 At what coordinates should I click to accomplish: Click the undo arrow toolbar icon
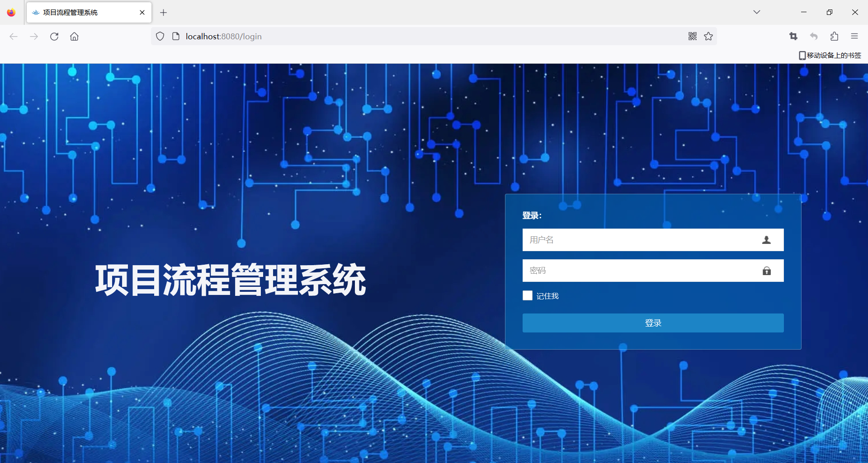pos(814,36)
